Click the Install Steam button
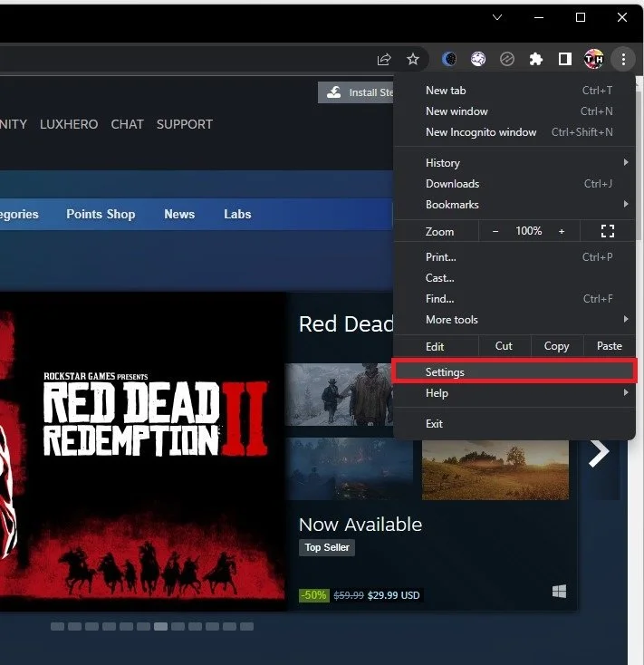Screen dimensions: 644x665 coord(356,92)
